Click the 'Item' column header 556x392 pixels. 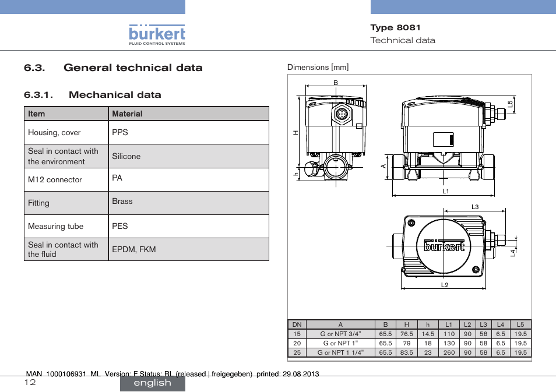pos(66,114)
